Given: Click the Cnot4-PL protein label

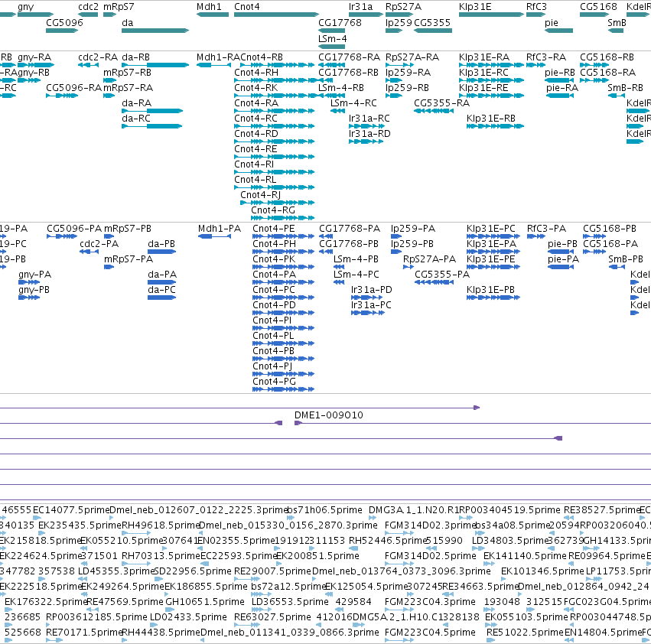Looking at the screenshot, I should (273, 336).
